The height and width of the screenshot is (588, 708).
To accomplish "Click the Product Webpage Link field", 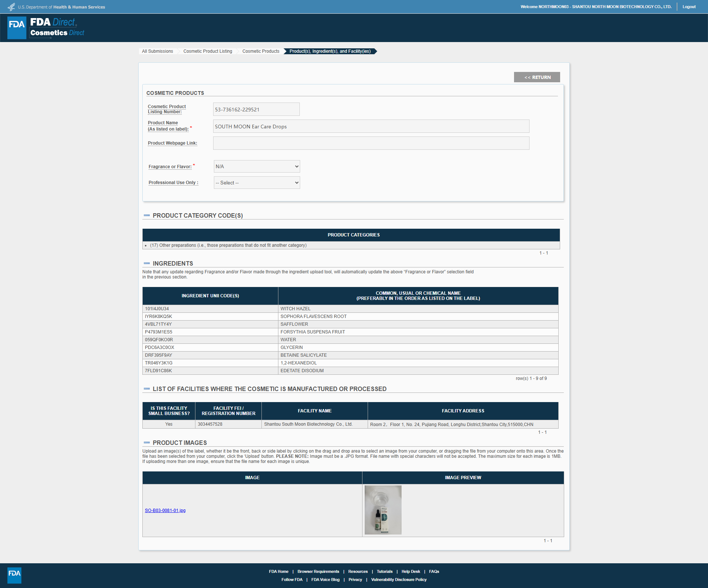I will click(x=371, y=143).
